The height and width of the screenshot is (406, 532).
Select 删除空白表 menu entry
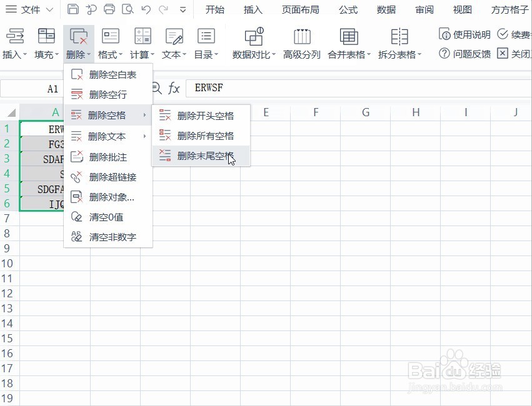(x=108, y=74)
